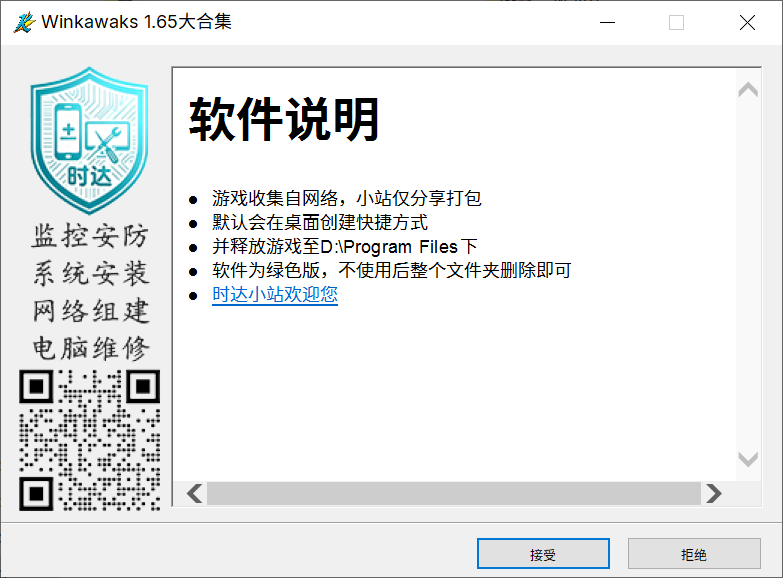
Task: Click the 网络组建 text in sidebar
Action: pos(90,311)
